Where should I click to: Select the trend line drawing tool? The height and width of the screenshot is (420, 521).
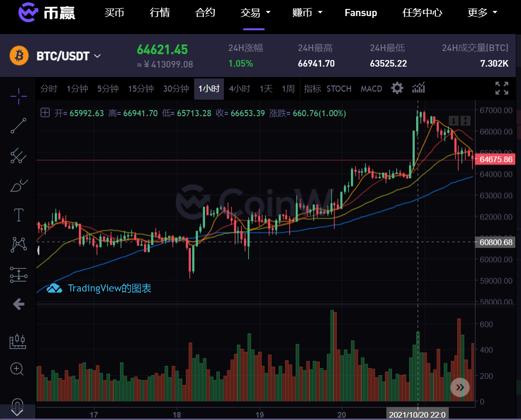(18, 126)
